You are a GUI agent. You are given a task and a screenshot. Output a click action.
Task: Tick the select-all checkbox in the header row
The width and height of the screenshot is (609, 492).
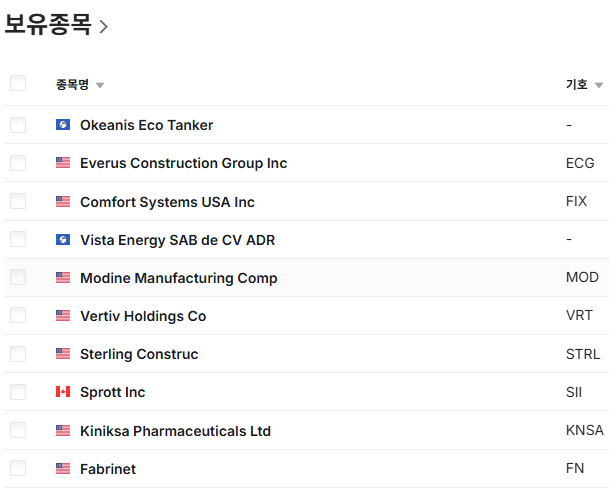point(18,83)
